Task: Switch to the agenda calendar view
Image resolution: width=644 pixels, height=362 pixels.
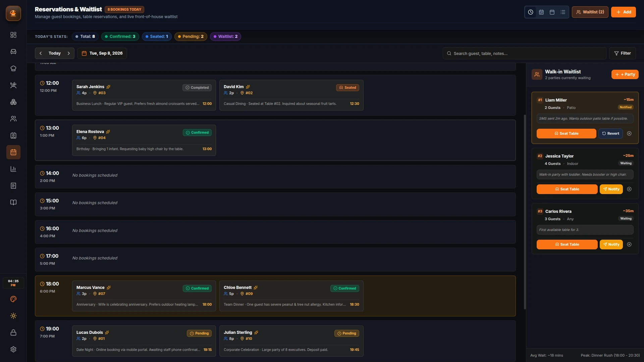Action: [x=541, y=12]
